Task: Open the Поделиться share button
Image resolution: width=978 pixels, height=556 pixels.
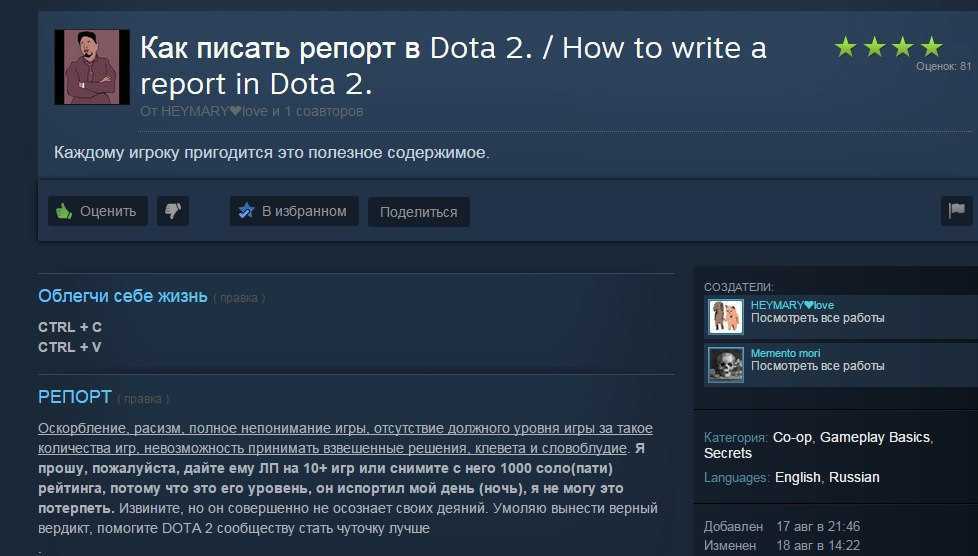Action: click(419, 212)
